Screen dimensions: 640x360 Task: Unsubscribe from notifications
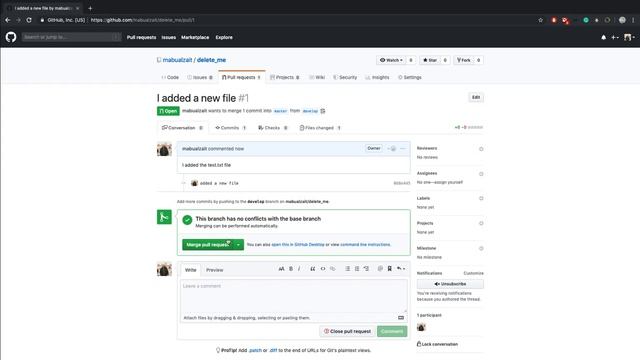(x=450, y=284)
